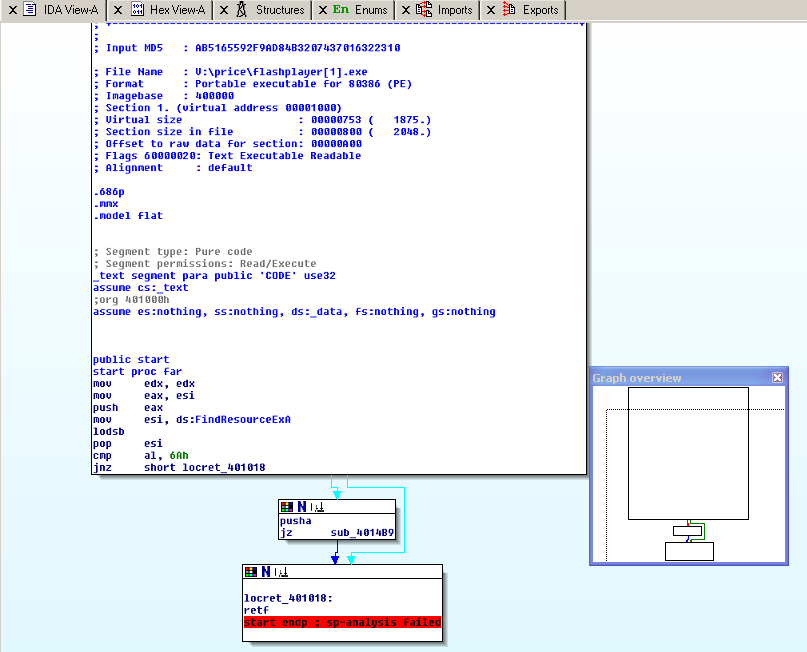807x652 pixels.
Task: Click the group icon on the locret_401018 node
Action: (281, 572)
